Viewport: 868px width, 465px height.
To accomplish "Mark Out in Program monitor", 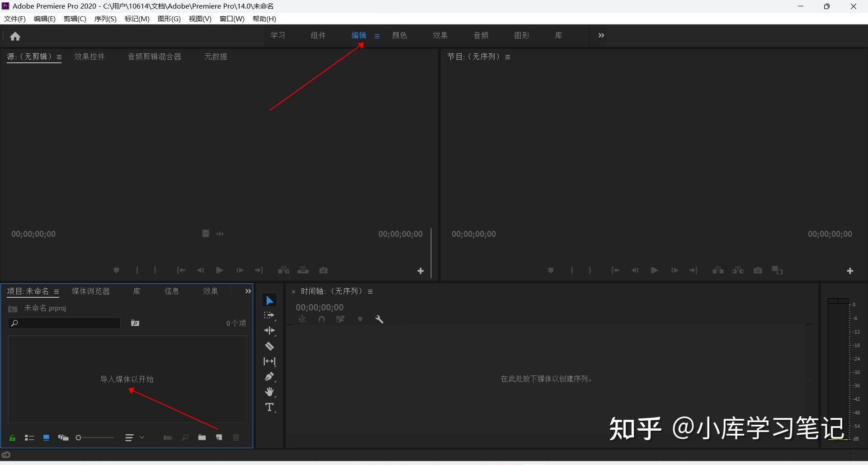I will [590, 270].
